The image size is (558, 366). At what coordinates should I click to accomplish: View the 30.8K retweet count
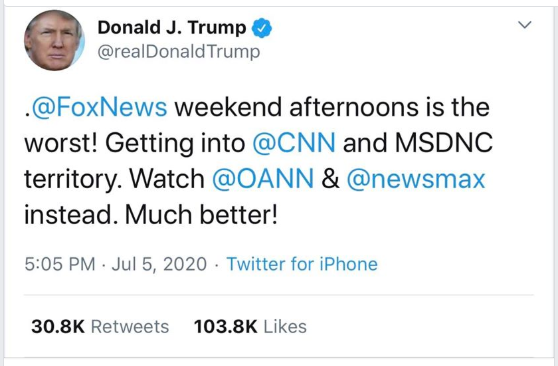(58, 326)
